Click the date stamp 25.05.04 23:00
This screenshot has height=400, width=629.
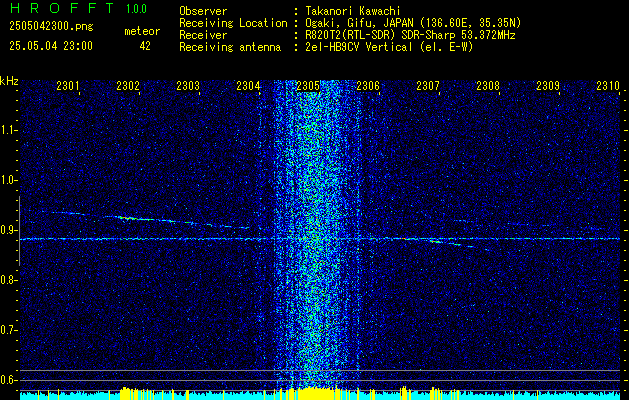pyautogui.click(x=51, y=46)
